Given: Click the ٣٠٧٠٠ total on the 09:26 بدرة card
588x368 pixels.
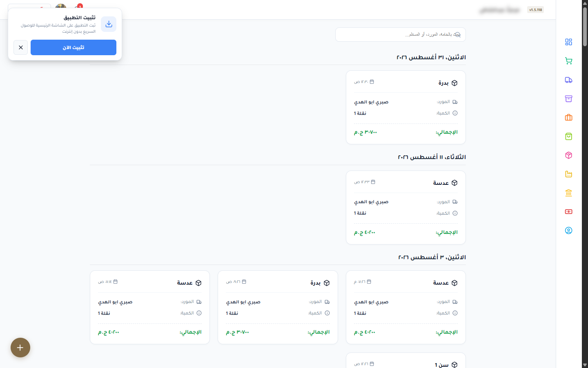Looking at the screenshot, I should tap(238, 332).
